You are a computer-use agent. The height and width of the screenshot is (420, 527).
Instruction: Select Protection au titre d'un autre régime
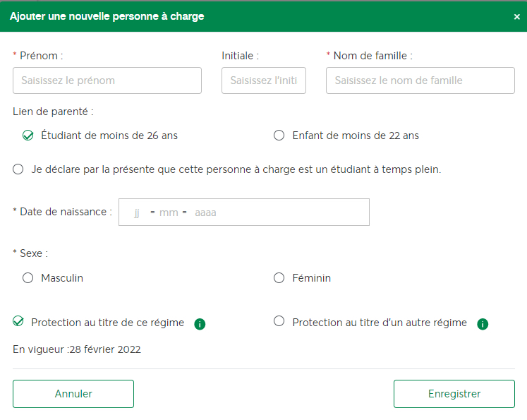pyautogui.click(x=279, y=321)
